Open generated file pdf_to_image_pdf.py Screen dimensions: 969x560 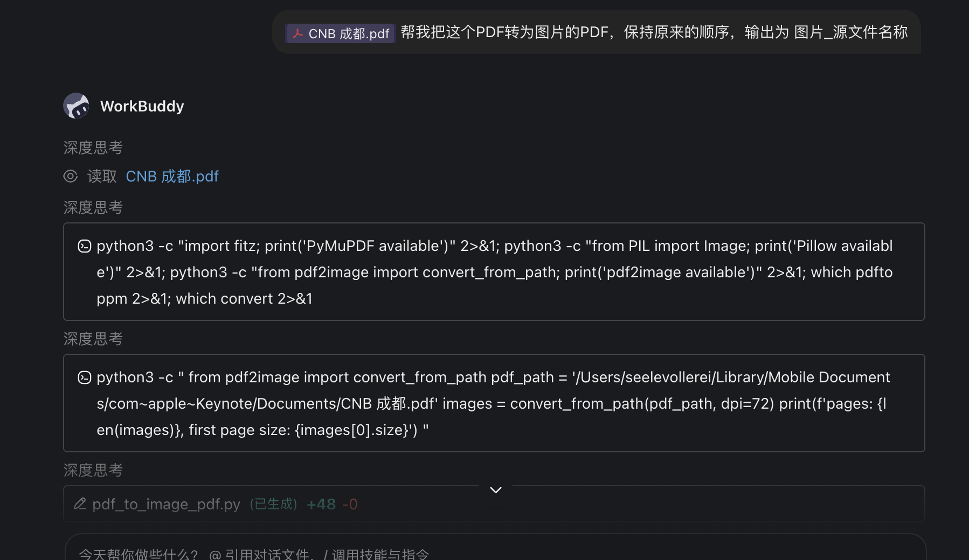pyautogui.click(x=166, y=504)
